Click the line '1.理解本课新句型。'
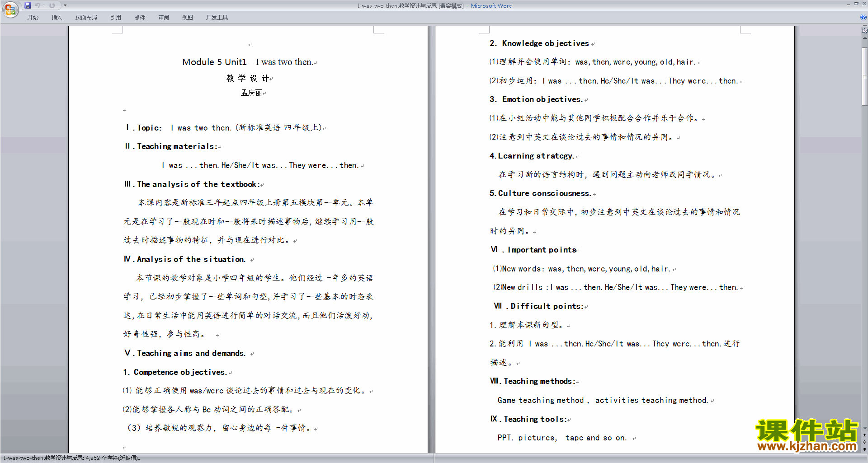868x463 pixels. 527,325
